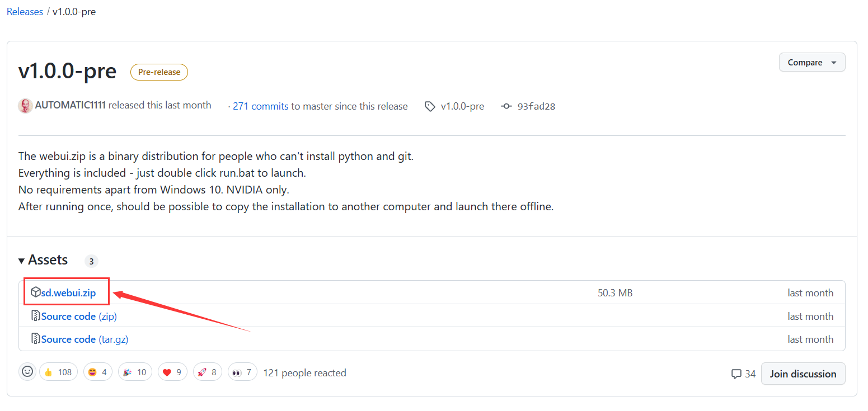This screenshot has width=868, height=411.
Task: Open the smiley add-reaction picker
Action: click(27, 372)
